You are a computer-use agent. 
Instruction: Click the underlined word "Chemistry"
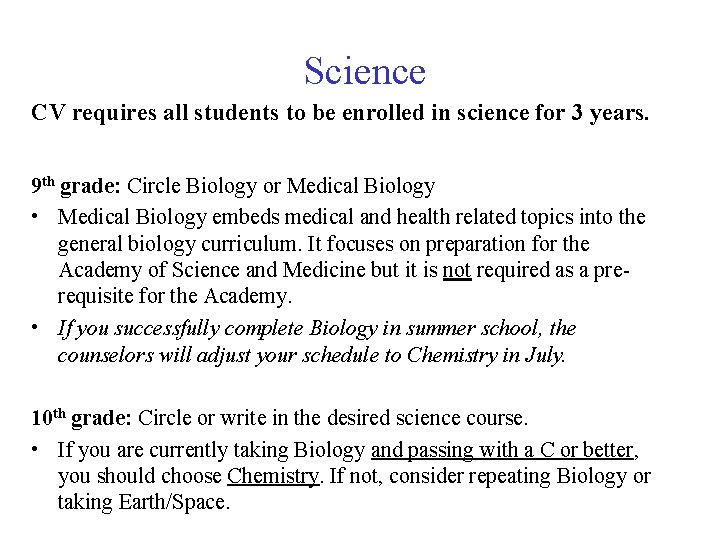tap(275, 476)
